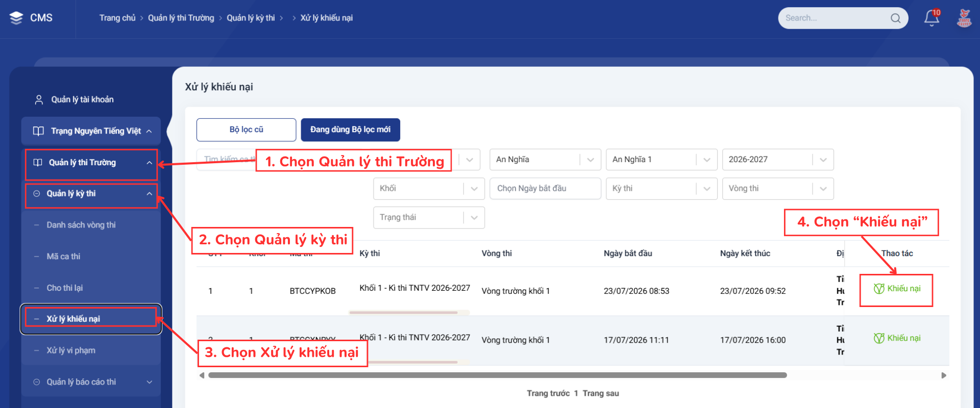Screen dimensions: 980x408
Task: Click the CMS logo icon
Action: tap(16, 18)
